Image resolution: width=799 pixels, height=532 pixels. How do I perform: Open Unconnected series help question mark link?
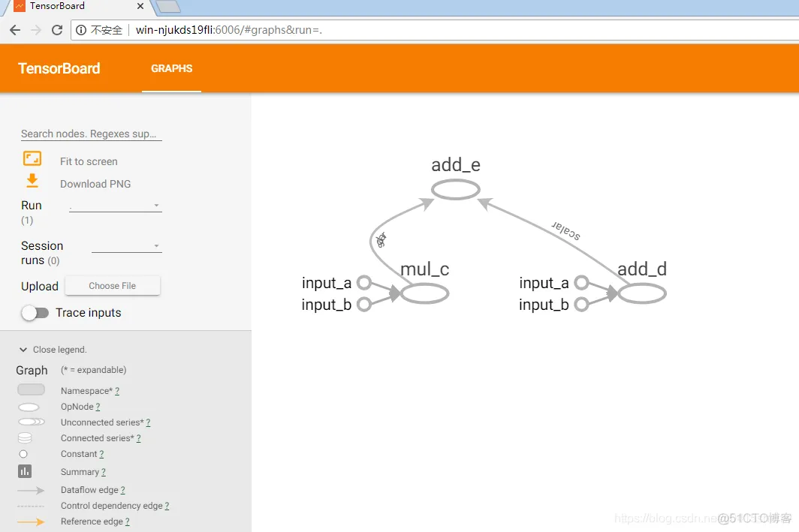click(148, 422)
